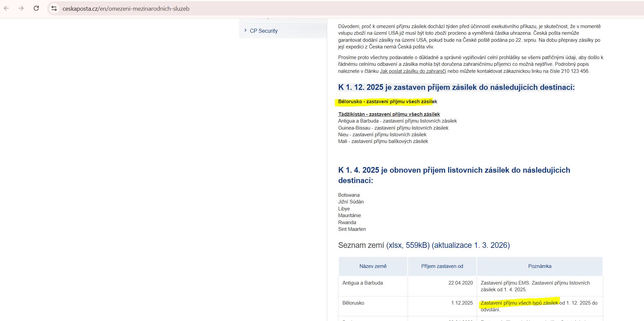Reload the current page
This screenshot has height=321, width=644.
pyautogui.click(x=36, y=8)
